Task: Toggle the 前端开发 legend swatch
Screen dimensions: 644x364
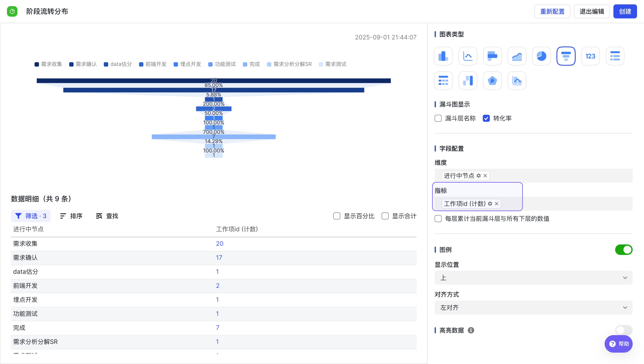Action: point(141,64)
